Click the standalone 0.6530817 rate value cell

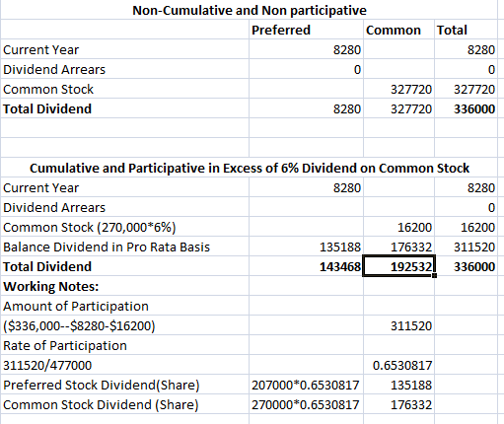pyautogui.click(x=398, y=365)
